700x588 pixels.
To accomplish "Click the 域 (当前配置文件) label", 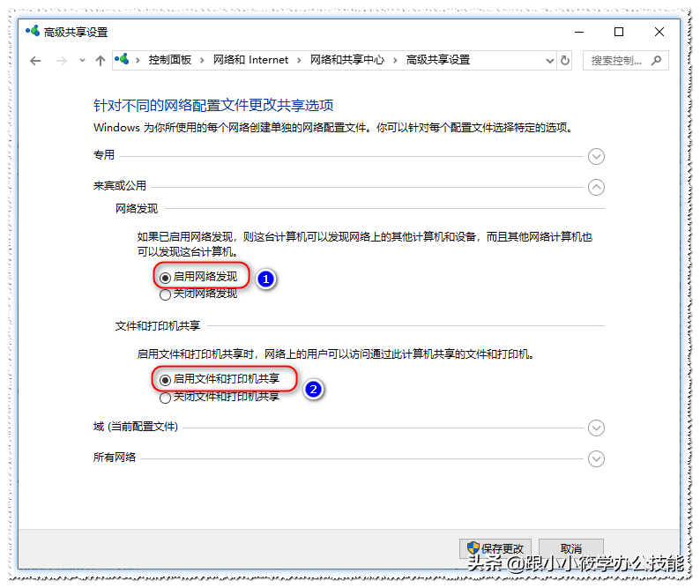I will (136, 427).
